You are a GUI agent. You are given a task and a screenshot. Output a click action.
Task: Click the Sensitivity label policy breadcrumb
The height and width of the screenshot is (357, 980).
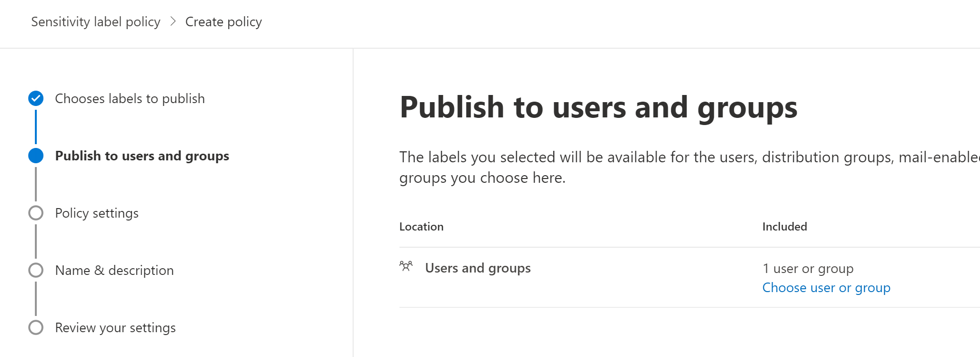click(x=96, y=22)
